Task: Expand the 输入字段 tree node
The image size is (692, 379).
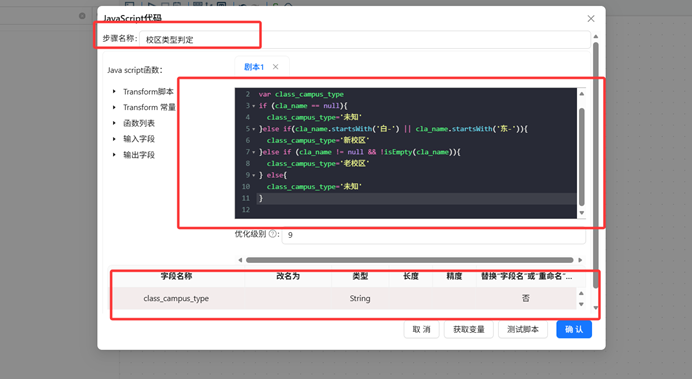Action: (x=114, y=139)
